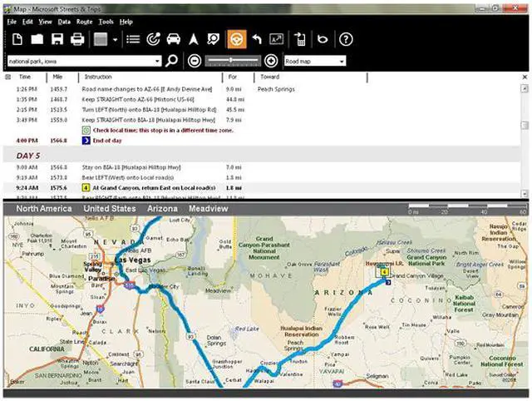Open the car Route Planner icon
Screen dimensions: 532x401
(x=174, y=39)
